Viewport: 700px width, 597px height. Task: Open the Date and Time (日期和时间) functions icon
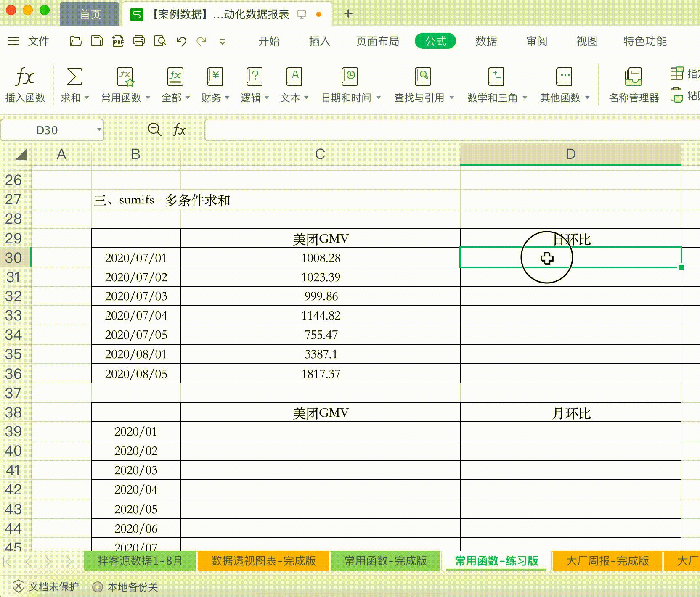pos(350,77)
